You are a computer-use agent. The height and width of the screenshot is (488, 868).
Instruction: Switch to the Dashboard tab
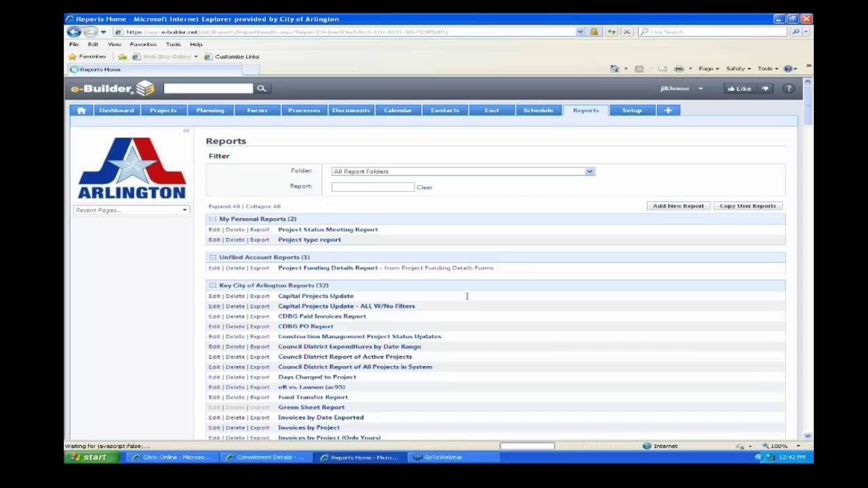pyautogui.click(x=117, y=110)
